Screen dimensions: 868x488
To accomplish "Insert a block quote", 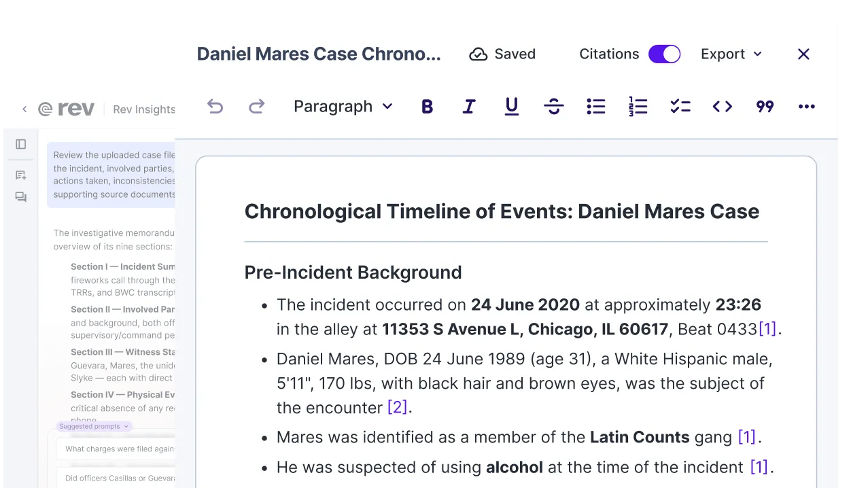I will coord(765,107).
